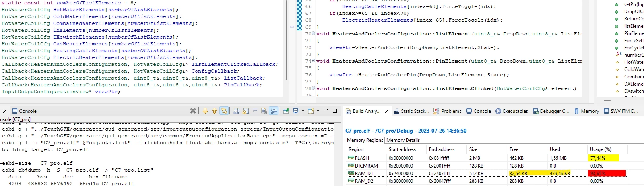Open the Display Selected Console dropdown arrow
The height and width of the screenshot is (186, 644).
pyautogui.click(x=303, y=111)
